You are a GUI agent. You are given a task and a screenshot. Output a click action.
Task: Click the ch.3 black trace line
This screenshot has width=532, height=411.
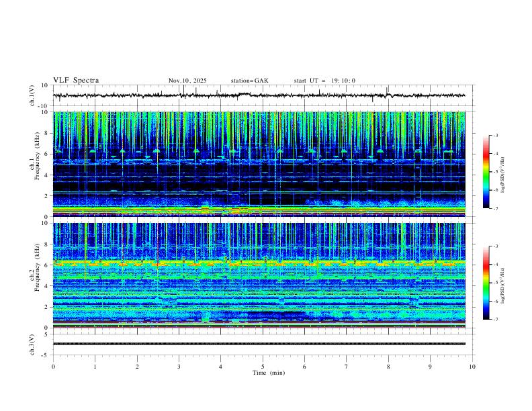(259, 344)
